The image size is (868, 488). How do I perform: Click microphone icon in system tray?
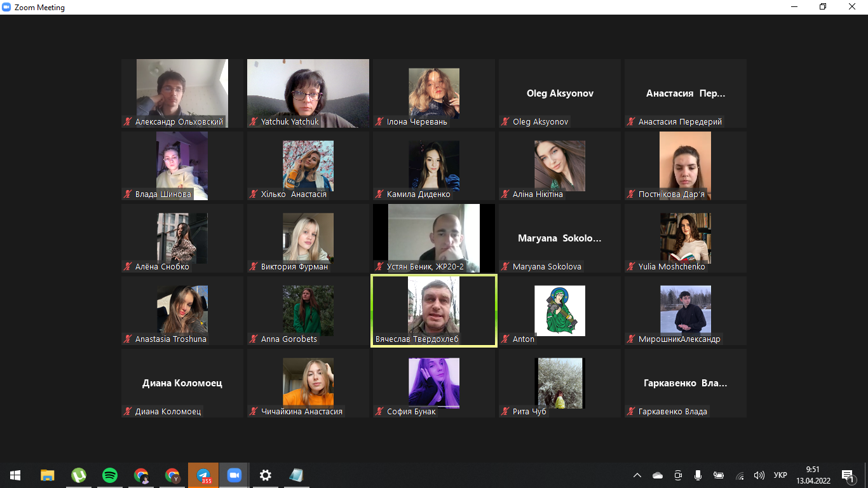click(x=698, y=475)
